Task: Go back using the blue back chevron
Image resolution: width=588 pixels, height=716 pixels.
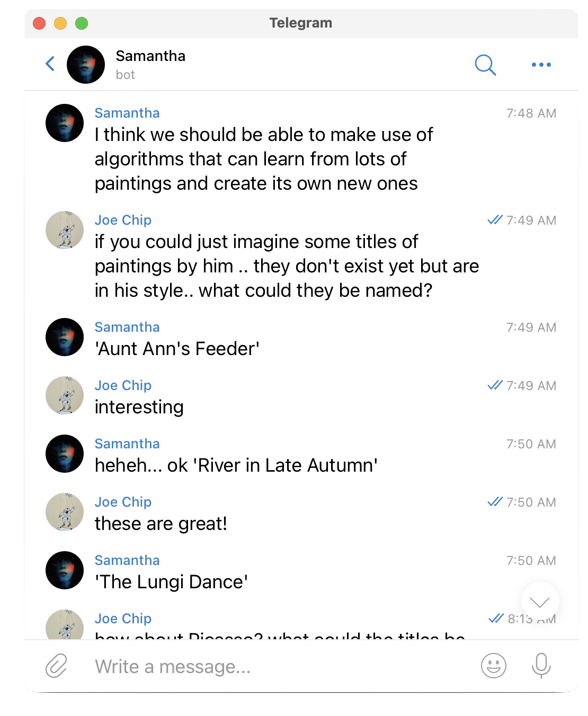Action: tap(50, 64)
